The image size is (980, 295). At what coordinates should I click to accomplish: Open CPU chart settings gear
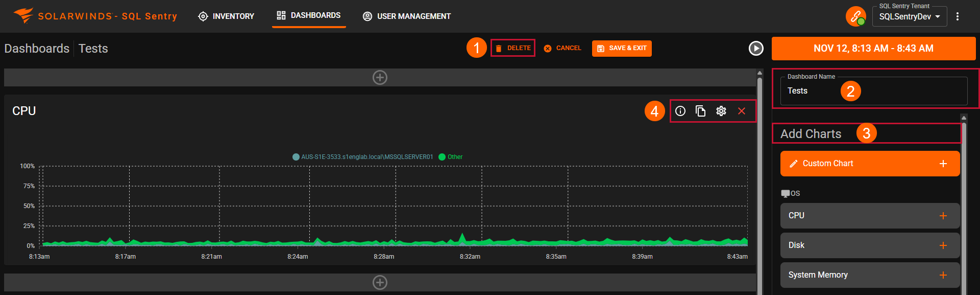tap(721, 111)
